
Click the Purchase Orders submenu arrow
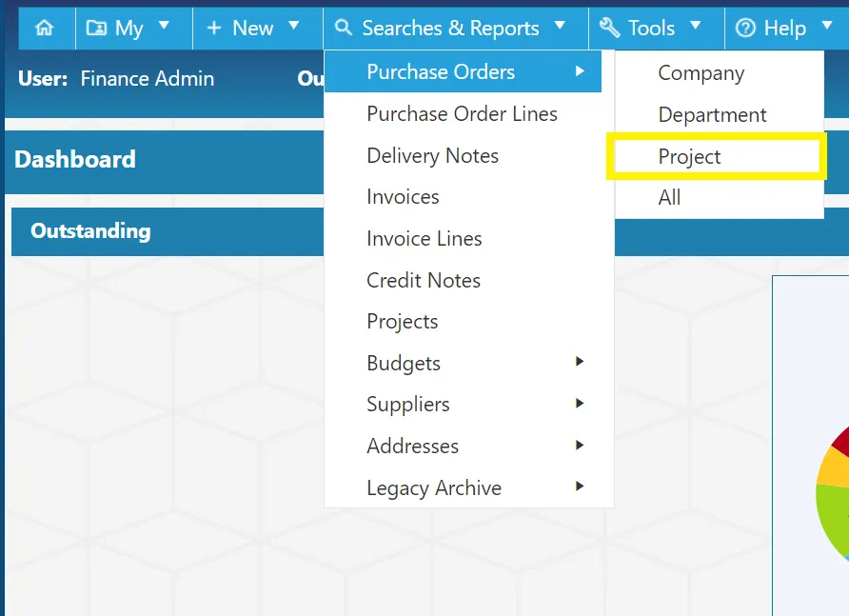pos(580,71)
